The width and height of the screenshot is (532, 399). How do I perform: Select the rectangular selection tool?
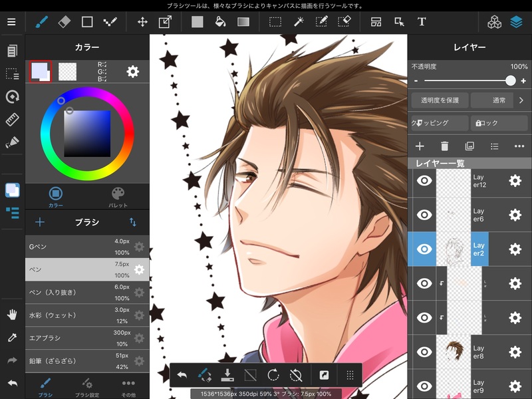click(x=275, y=22)
